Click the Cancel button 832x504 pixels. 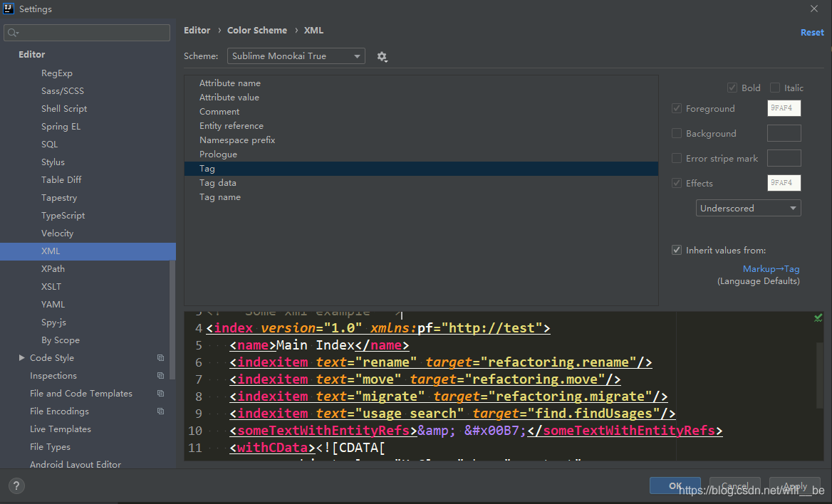[735, 485]
